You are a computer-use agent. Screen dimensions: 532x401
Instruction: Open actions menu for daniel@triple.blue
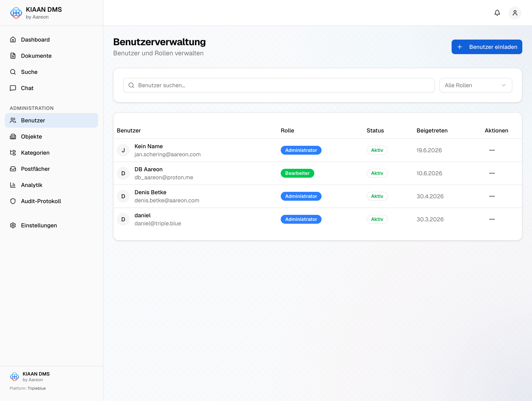492,219
